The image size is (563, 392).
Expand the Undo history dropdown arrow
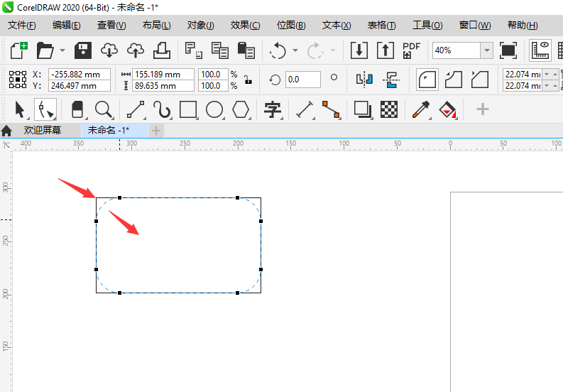pos(295,50)
